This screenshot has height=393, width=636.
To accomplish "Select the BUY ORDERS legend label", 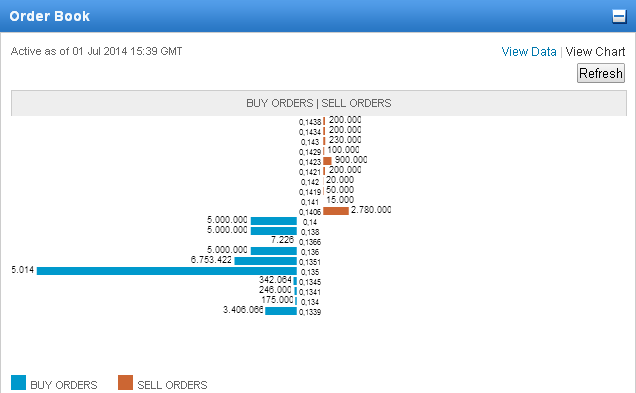I will 64,385.
